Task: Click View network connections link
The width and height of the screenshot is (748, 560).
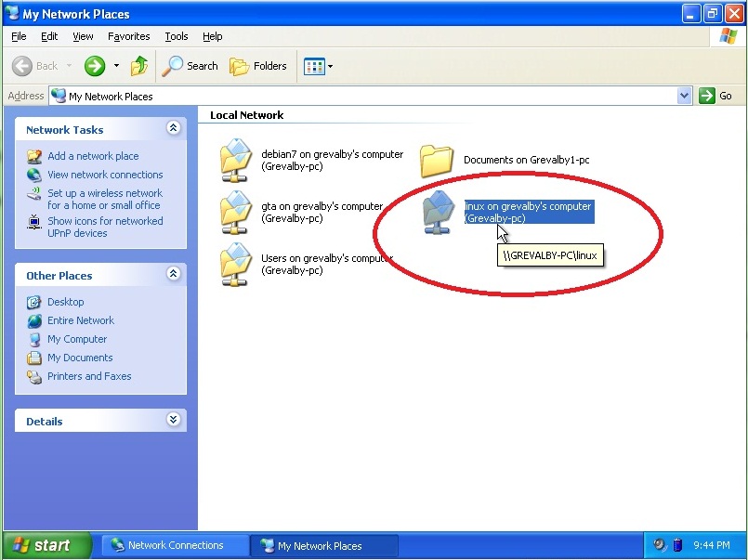Action: [105, 175]
